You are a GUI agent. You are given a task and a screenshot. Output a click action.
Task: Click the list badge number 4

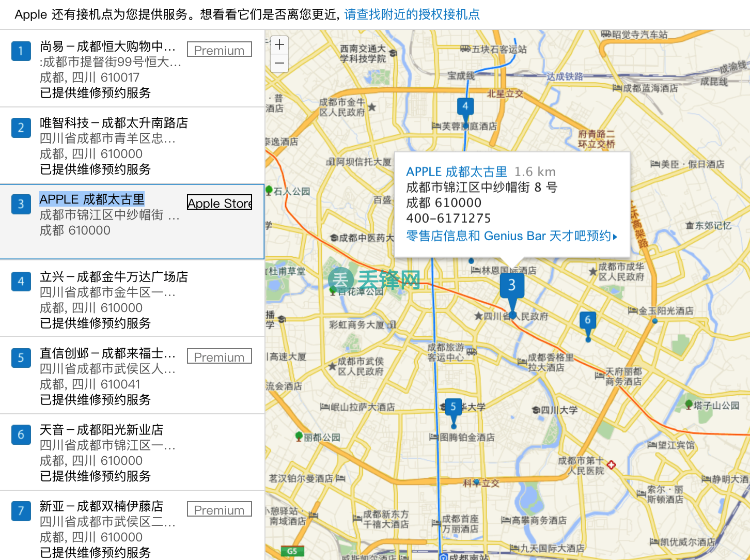(21, 281)
